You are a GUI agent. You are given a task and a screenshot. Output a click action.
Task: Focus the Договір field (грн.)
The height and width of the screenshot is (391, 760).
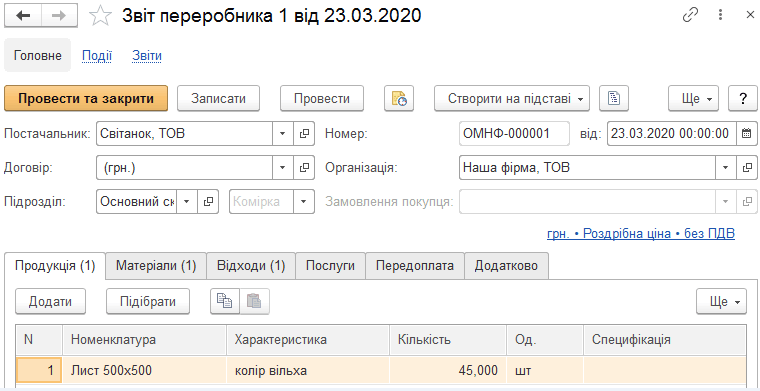(x=185, y=168)
